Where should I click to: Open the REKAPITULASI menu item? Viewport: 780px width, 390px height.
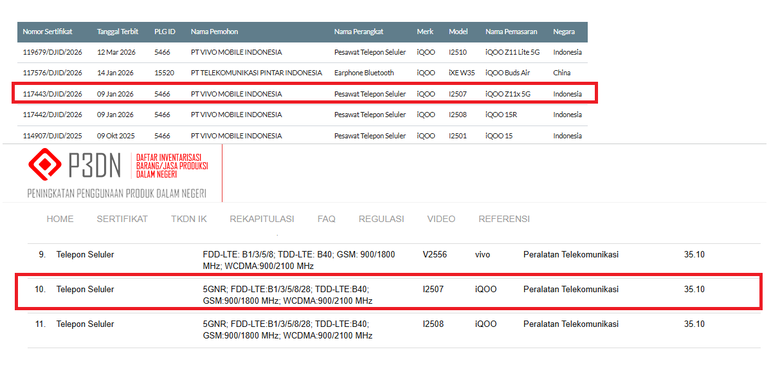(x=262, y=219)
